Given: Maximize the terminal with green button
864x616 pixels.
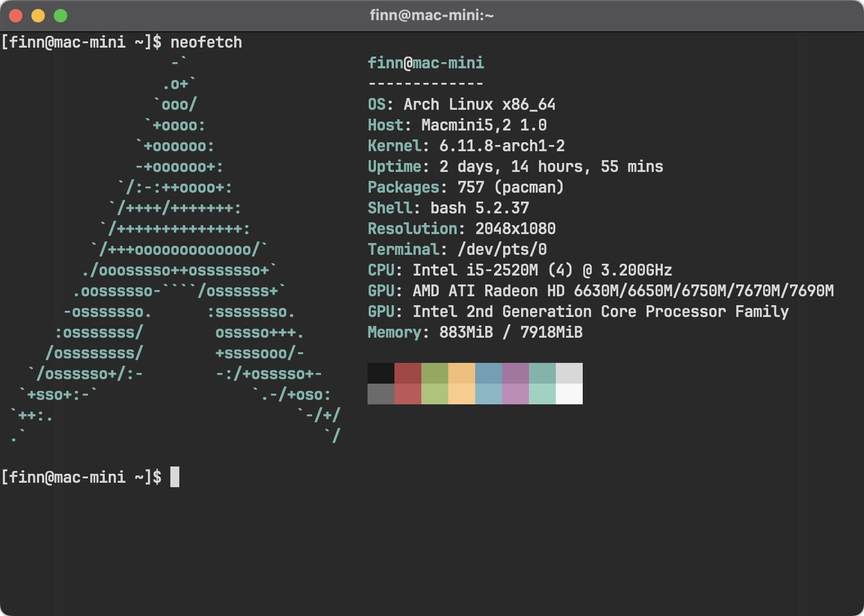Looking at the screenshot, I should click(61, 16).
